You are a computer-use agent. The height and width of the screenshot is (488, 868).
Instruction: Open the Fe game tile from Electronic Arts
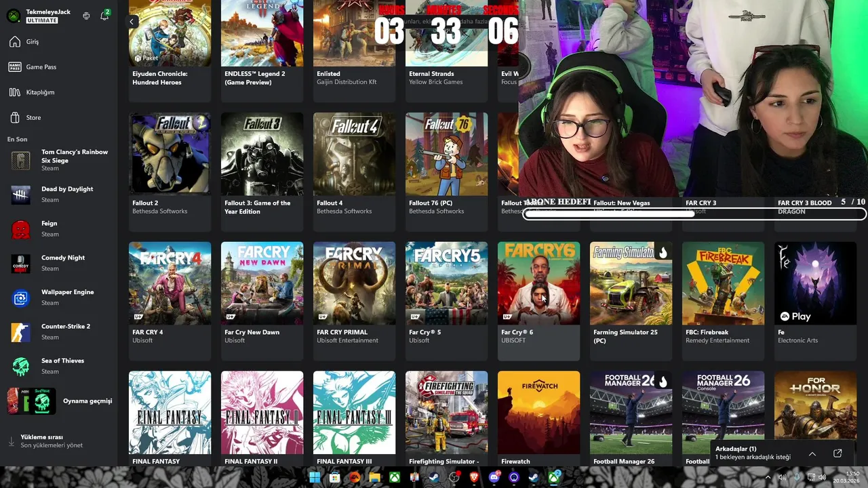pos(815,302)
